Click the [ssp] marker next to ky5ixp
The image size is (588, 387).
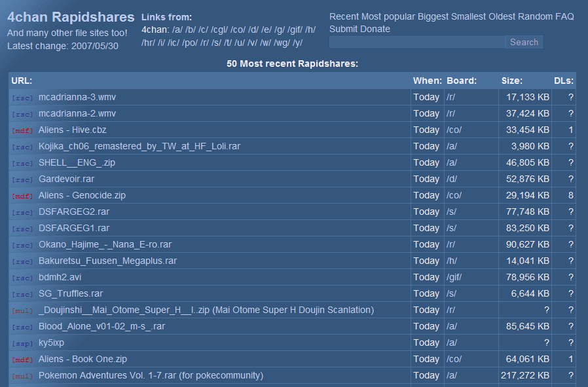[22, 343]
